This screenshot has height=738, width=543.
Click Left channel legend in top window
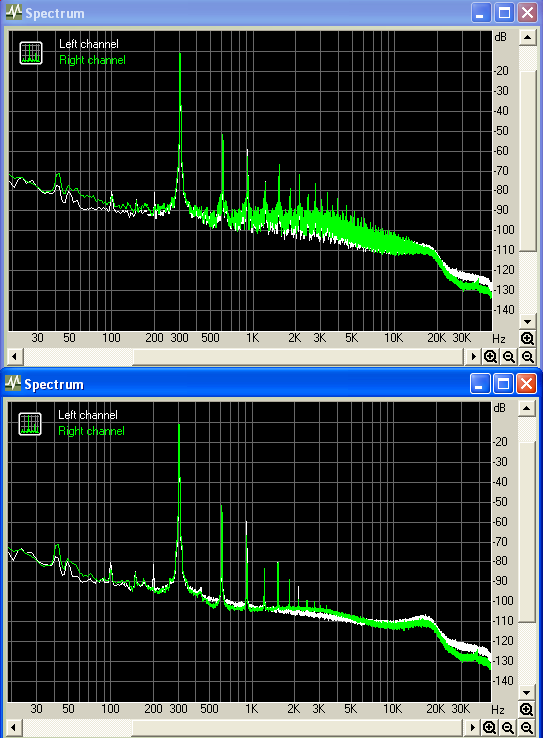[x=89, y=44]
